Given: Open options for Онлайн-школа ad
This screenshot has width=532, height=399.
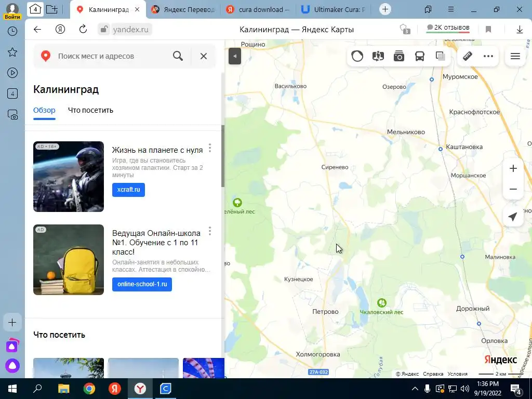Looking at the screenshot, I should click(210, 231).
